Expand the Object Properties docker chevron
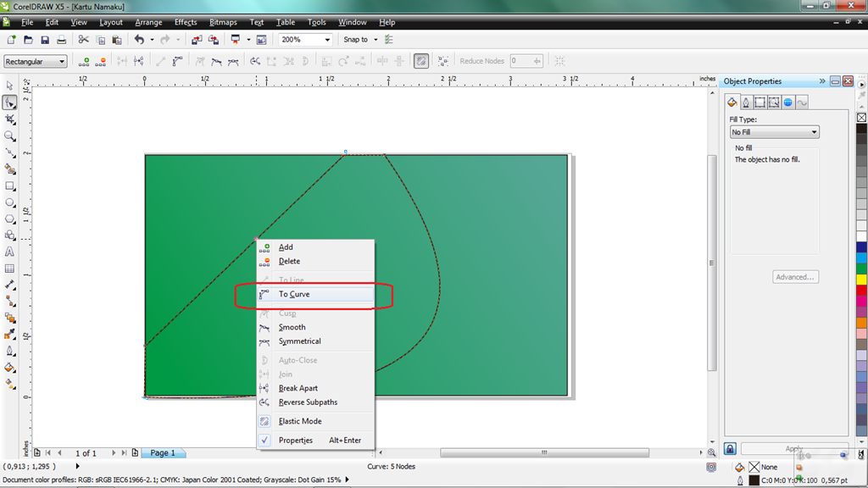 pos(822,81)
